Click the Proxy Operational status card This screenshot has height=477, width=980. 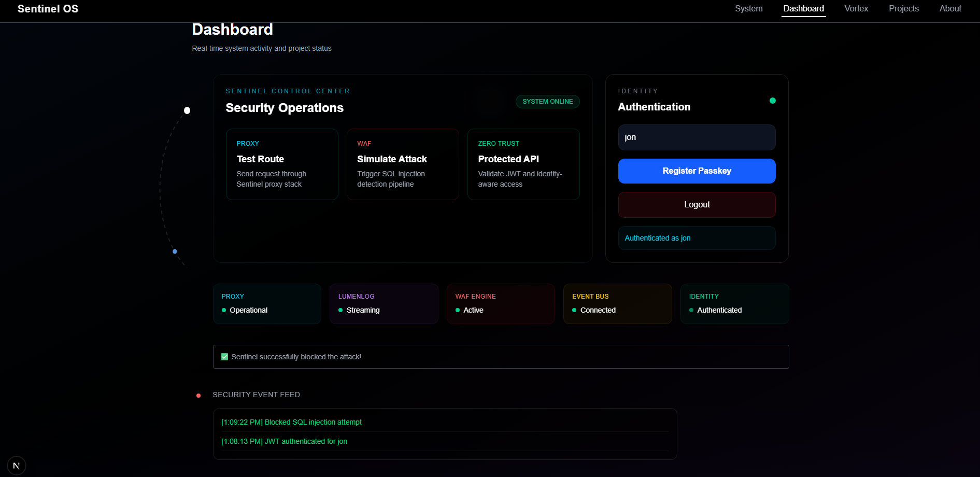point(267,304)
